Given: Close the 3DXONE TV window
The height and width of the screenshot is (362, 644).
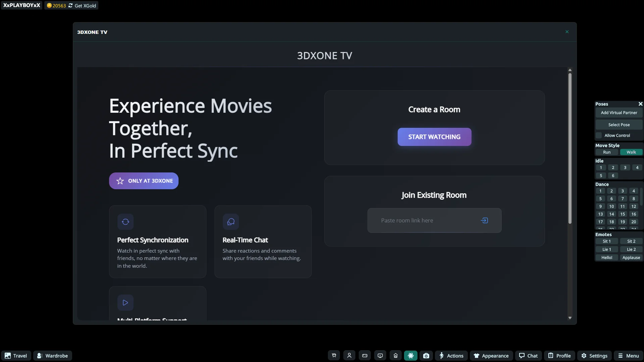Looking at the screenshot, I should tap(567, 32).
